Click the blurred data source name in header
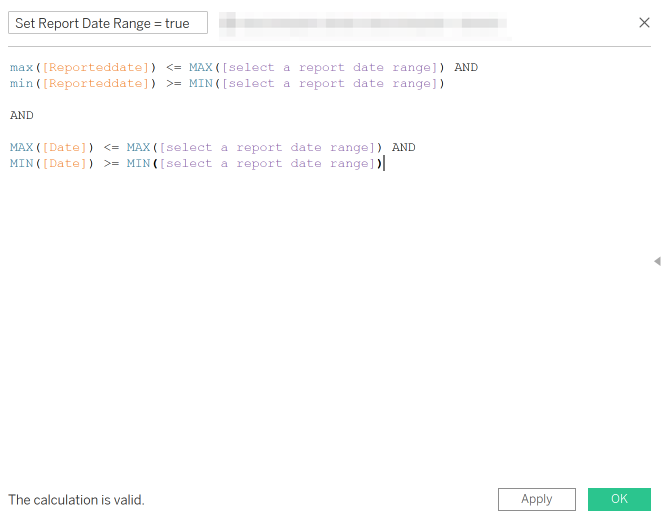Screen dimensions: 661x521 [x=360, y=23]
